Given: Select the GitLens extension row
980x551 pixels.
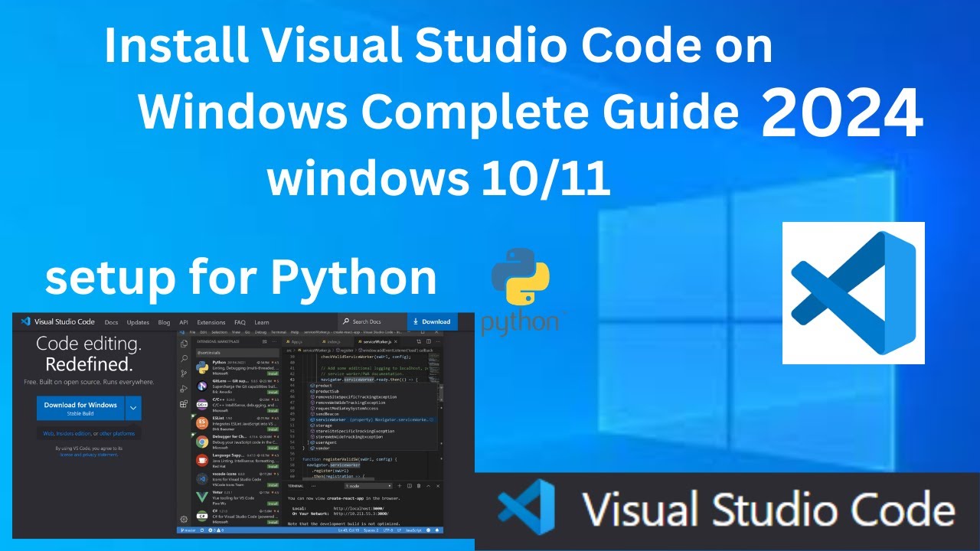Looking at the screenshot, I should pos(237,386).
